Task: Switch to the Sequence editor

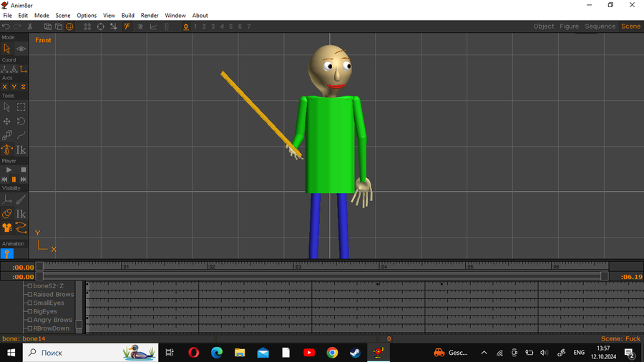Action: 600,26
